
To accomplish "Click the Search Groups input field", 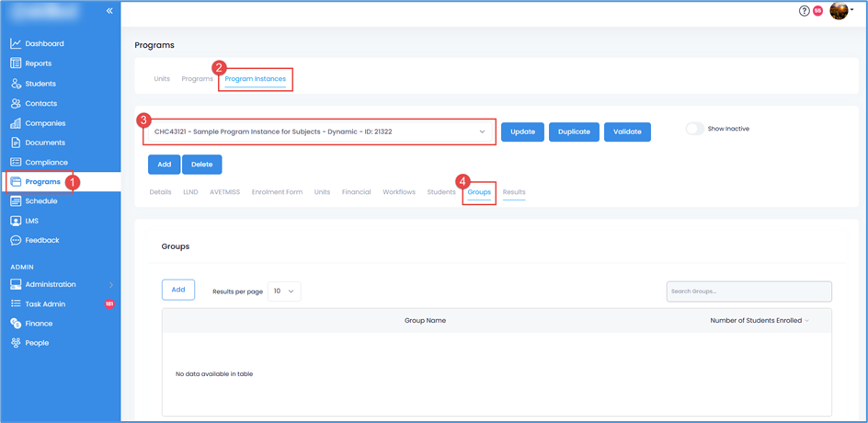I will (x=748, y=292).
